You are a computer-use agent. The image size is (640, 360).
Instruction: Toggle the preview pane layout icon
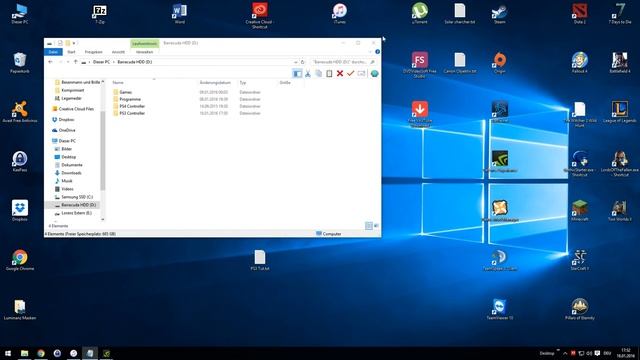(x=297, y=73)
